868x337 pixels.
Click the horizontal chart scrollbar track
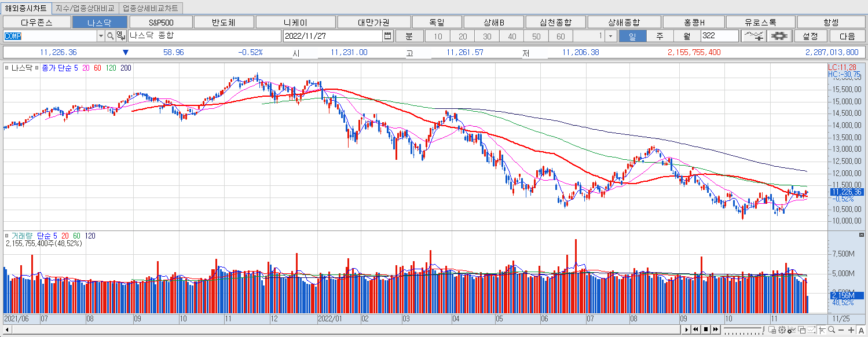(x=345, y=329)
